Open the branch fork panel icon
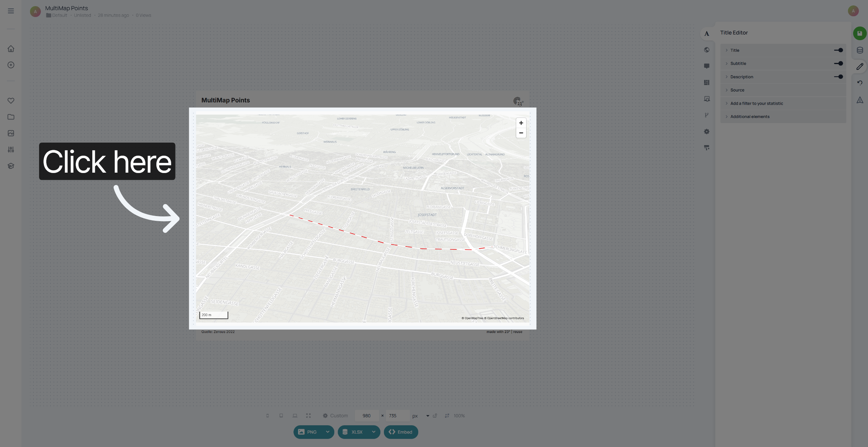 tap(707, 115)
